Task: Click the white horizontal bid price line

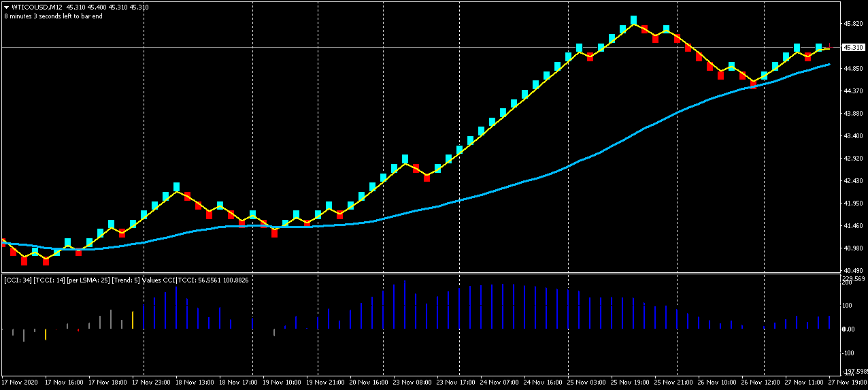Action: [x=420, y=47]
